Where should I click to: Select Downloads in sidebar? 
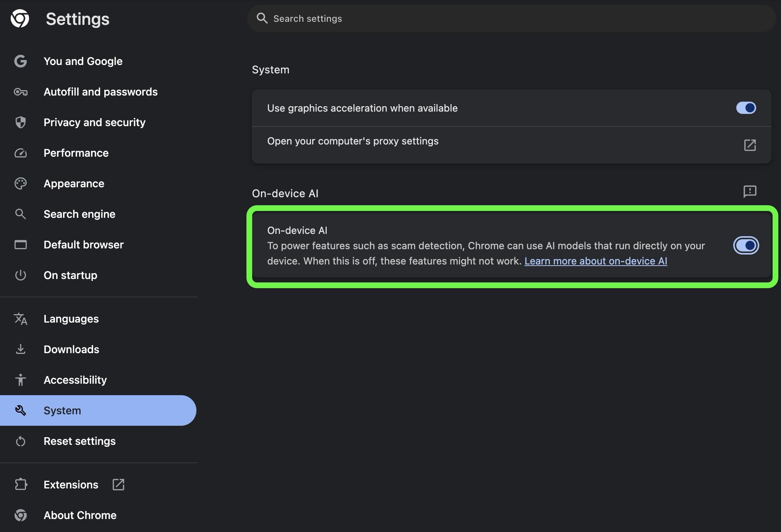click(x=98, y=349)
